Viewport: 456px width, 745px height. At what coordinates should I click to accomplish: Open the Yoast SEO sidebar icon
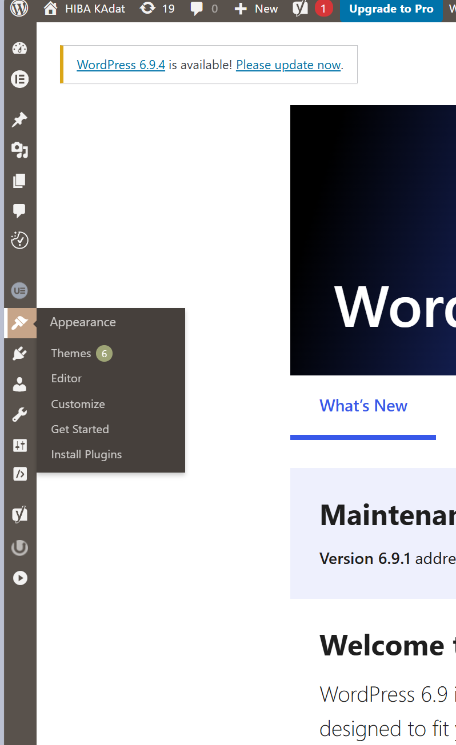19,514
